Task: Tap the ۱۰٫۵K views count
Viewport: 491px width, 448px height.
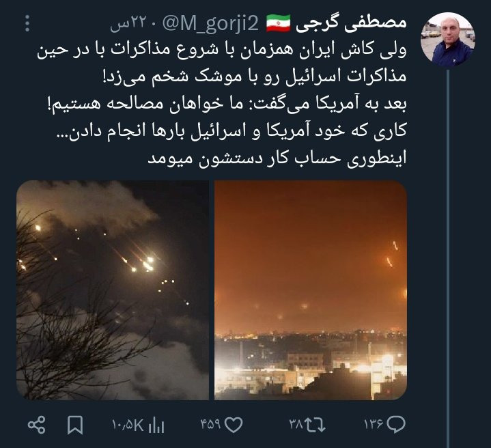Action: click(128, 425)
